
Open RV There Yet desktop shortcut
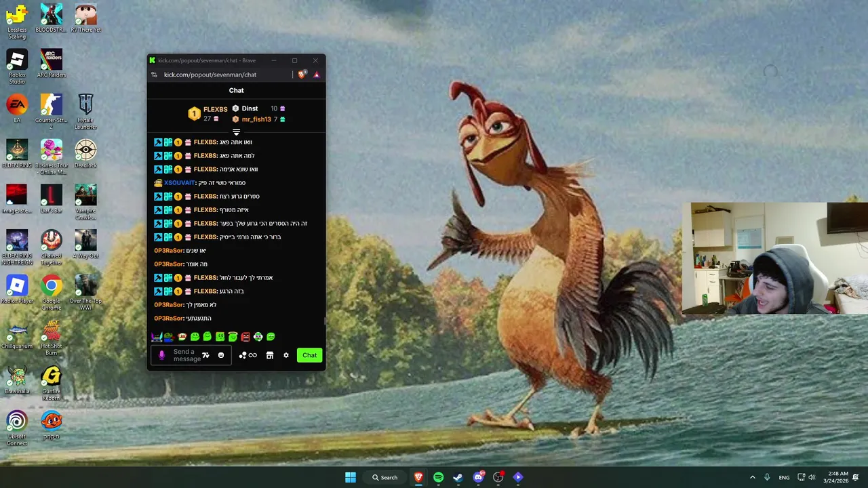(85, 18)
